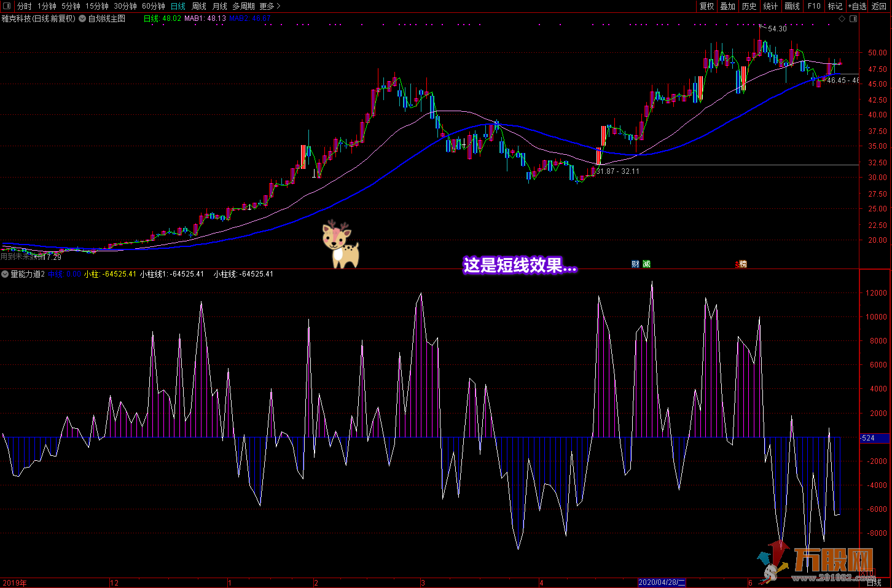This screenshot has width=892, height=588.
Task: Click the 返回 back button
Action: pos(879,6)
